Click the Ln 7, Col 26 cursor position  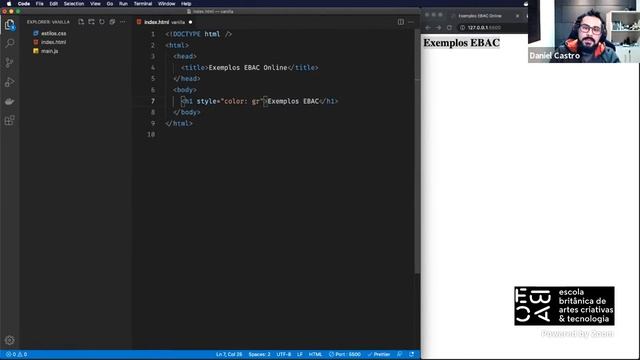(229, 354)
